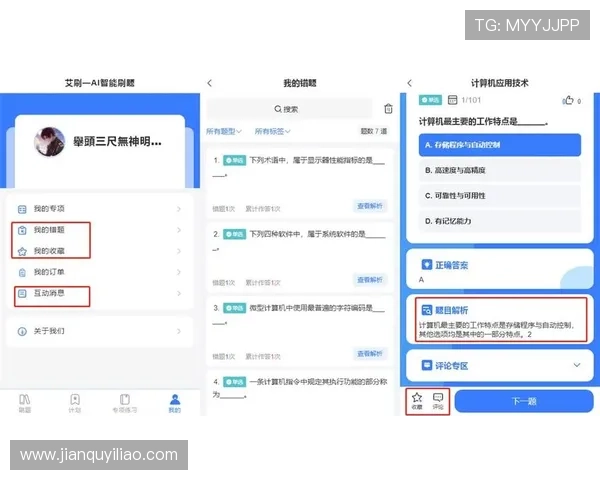This screenshot has width=600, height=480.
Task: Click the 搜索 search field
Action: pyautogui.click(x=289, y=109)
